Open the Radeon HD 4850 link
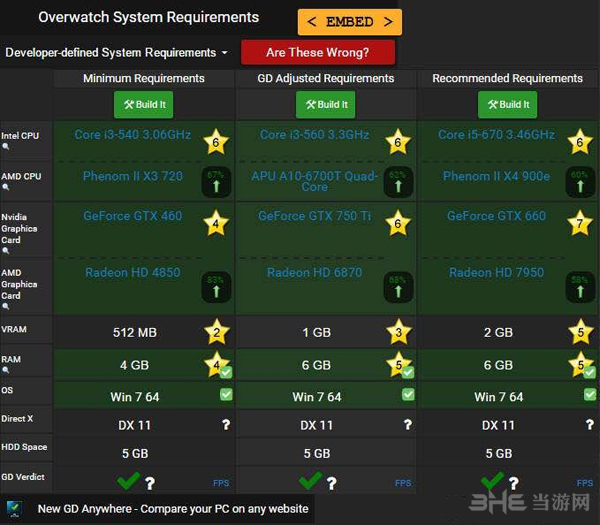This screenshot has width=600, height=525. pos(133,272)
